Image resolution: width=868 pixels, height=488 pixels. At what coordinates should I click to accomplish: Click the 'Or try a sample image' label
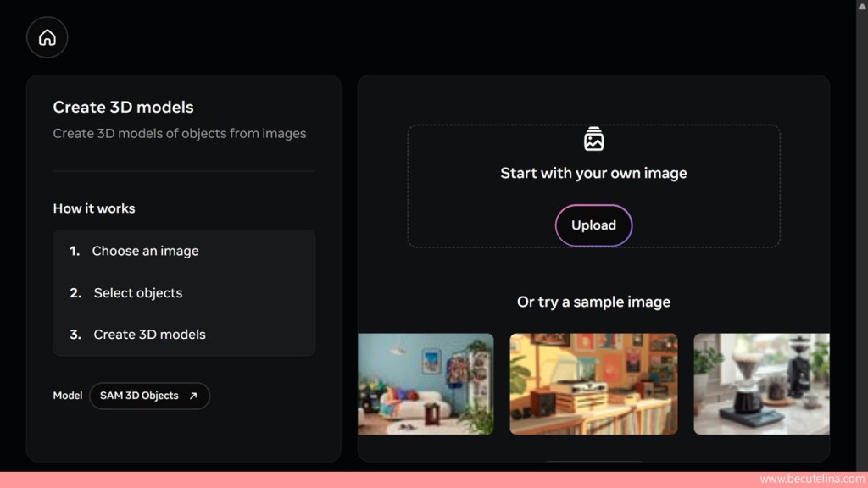(593, 302)
